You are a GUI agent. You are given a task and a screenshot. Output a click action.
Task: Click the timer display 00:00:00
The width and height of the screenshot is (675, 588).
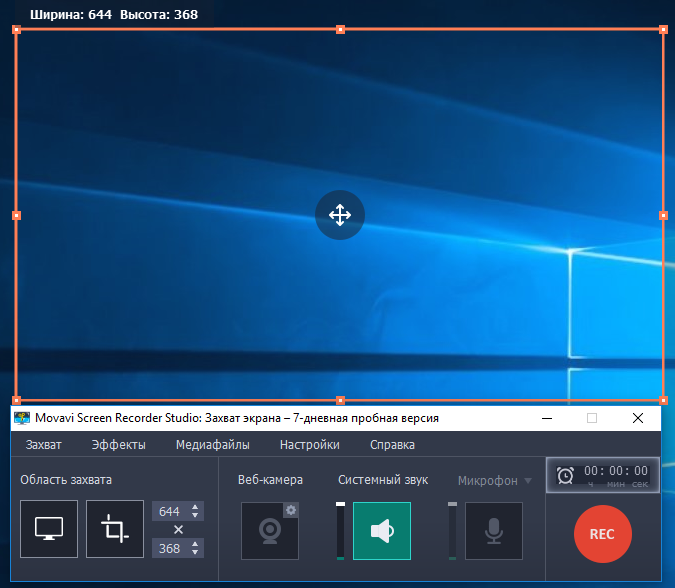click(616, 471)
